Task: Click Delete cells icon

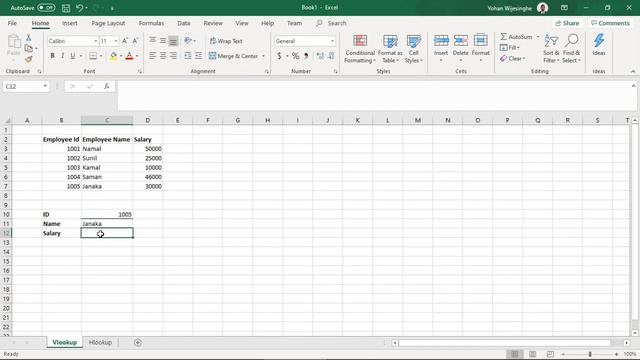Action: (460, 41)
